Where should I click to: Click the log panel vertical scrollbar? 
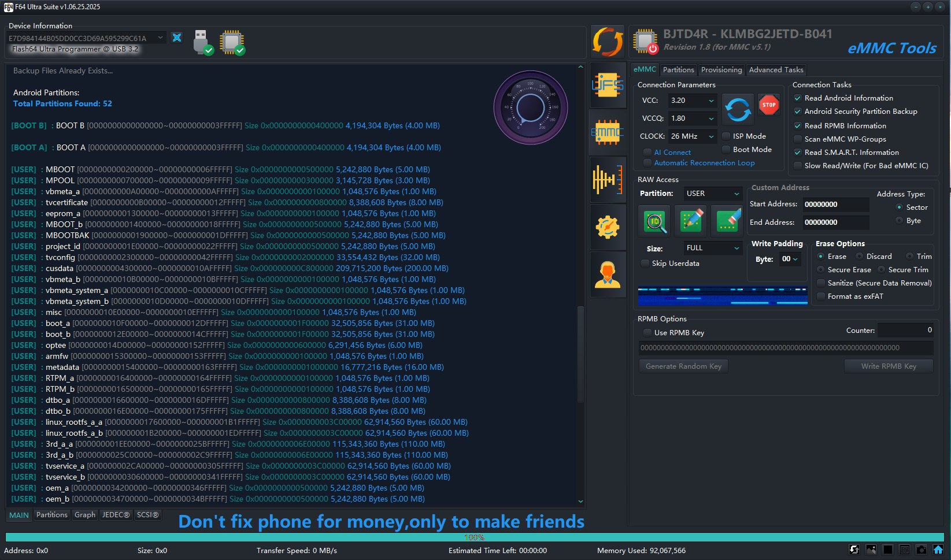(x=580, y=355)
